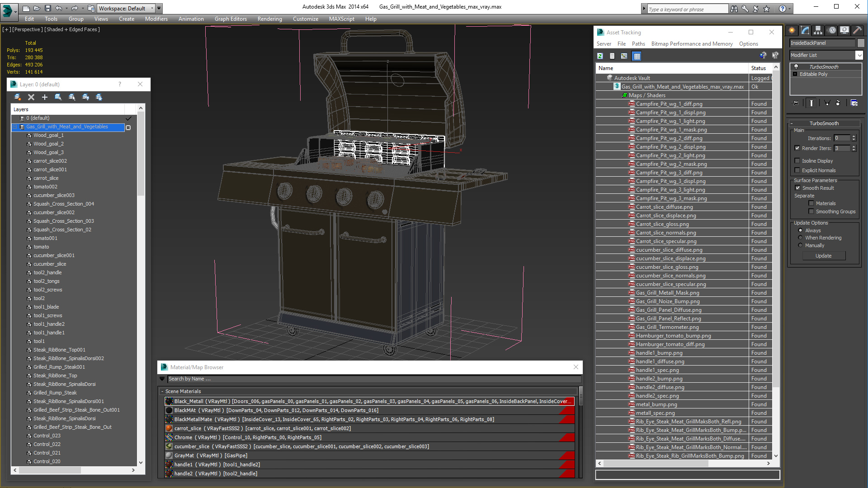
Task: Click Freeze All Layers snowflake icon
Action: tap(99, 97)
